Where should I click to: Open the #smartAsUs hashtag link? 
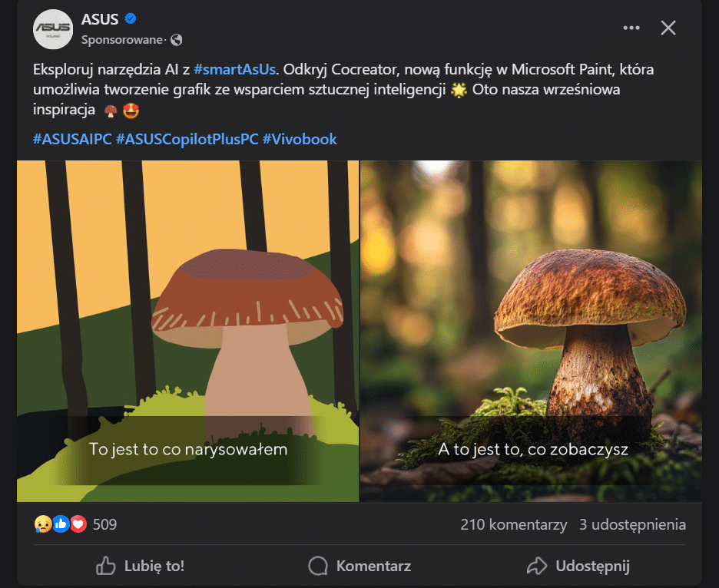coord(234,70)
